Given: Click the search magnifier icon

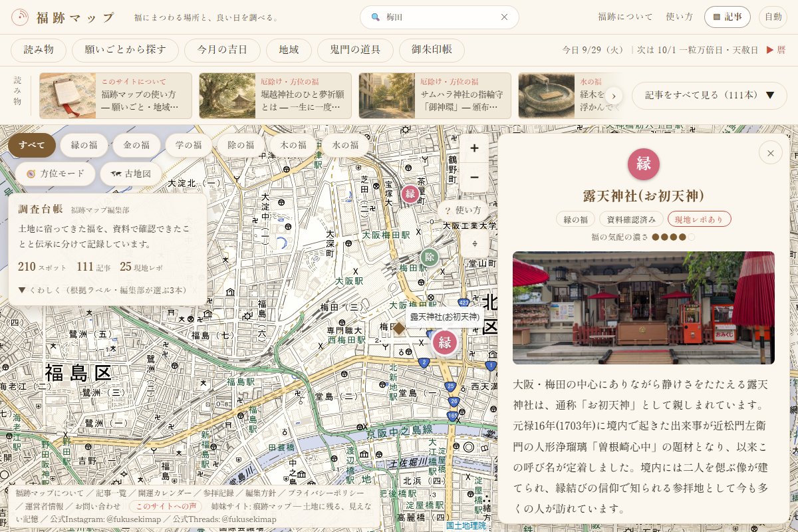Looking at the screenshot, I should 375,17.
